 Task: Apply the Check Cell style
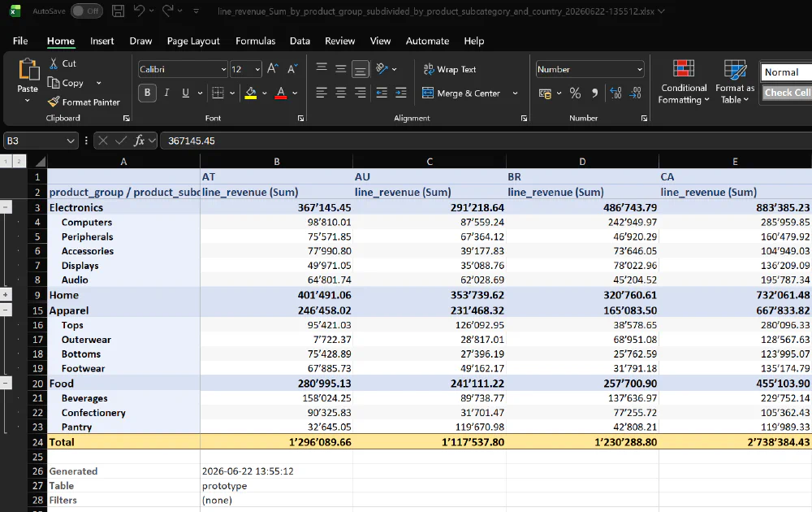(x=786, y=93)
